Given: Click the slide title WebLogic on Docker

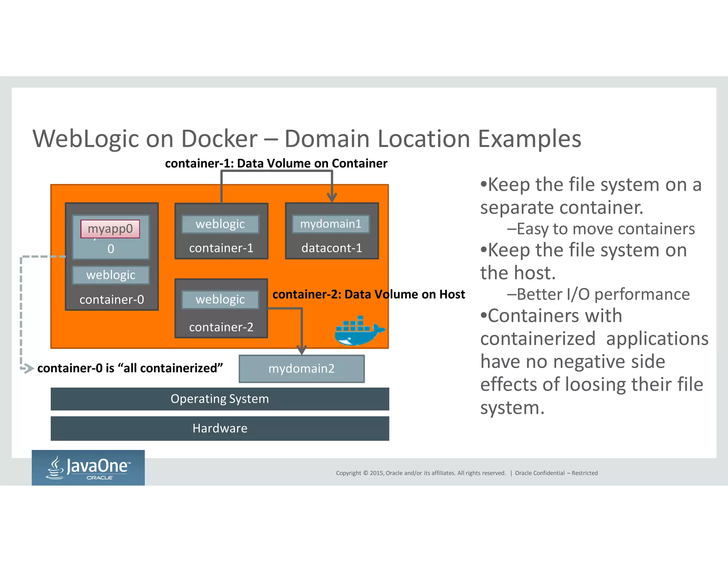Looking at the screenshot, I should (306, 139).
